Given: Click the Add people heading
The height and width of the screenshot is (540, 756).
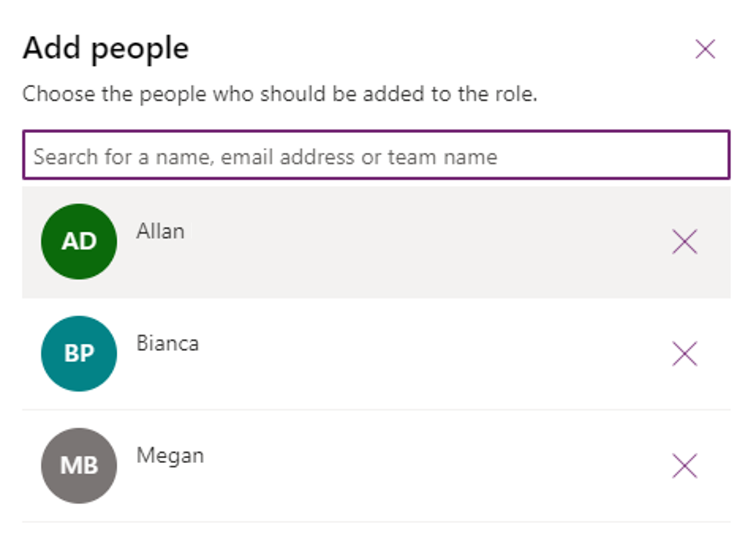Looking at the screenshot, I should [x=106, y=47].
